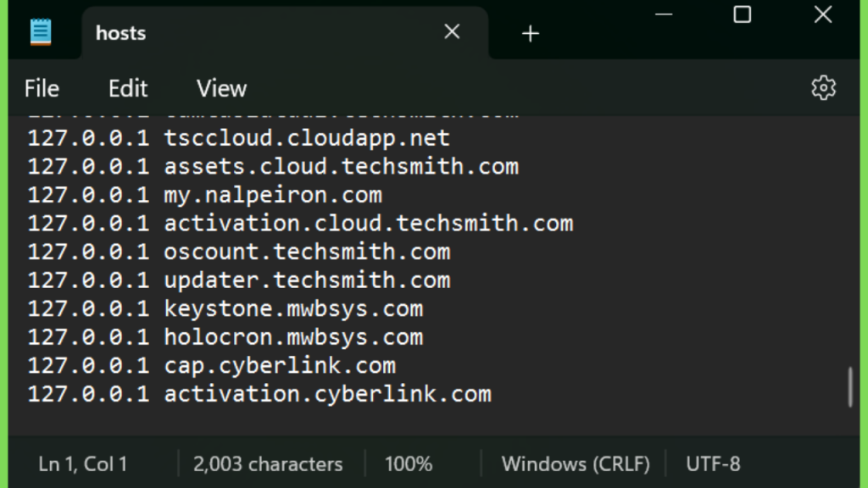Open the Edit menu
The height and width of the screenshot is (488, 868).
[128, 88]
